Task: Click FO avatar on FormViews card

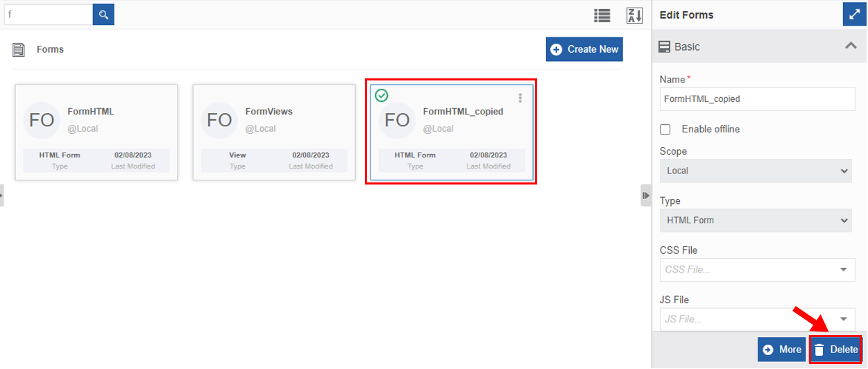Action: pyautogui.click(x=219, y=120)
